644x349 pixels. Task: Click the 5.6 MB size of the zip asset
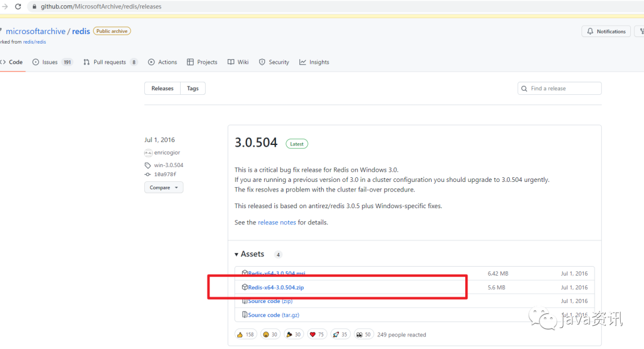496,288
